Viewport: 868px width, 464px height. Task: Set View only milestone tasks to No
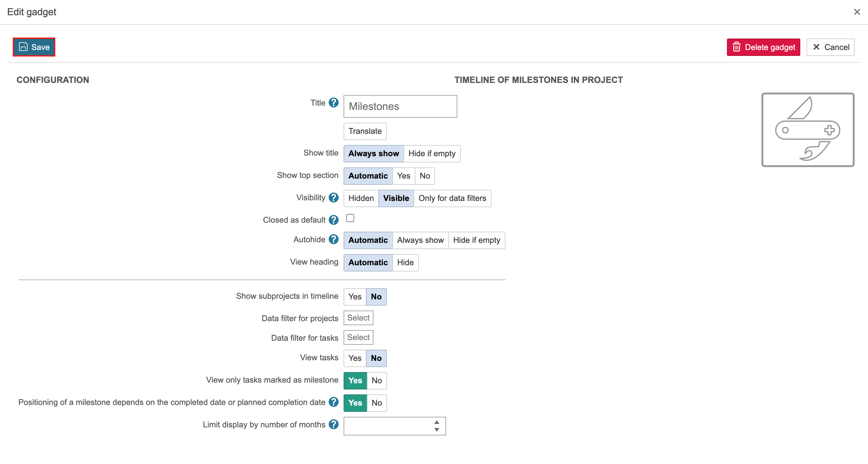click(377, 380)
